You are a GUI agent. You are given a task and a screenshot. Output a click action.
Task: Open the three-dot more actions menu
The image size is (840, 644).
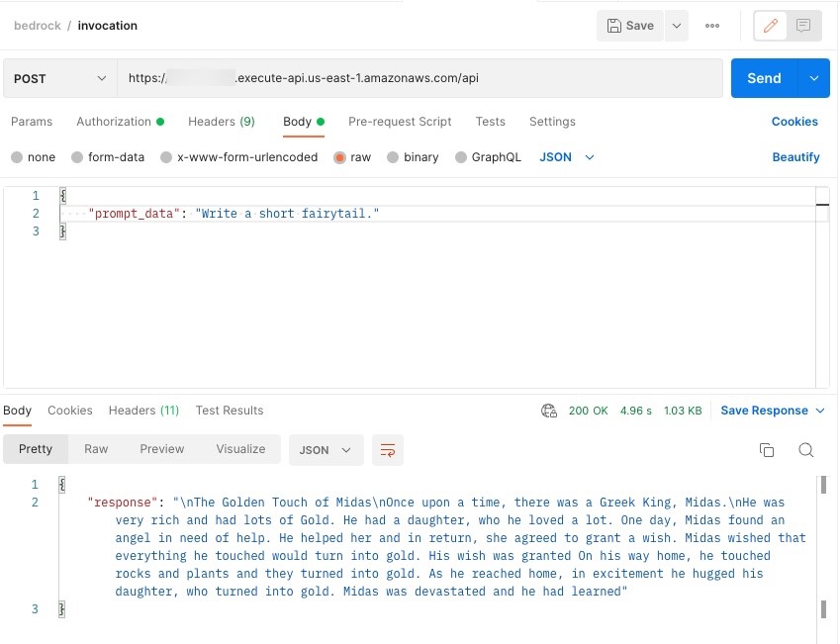(x=712, y=26)
